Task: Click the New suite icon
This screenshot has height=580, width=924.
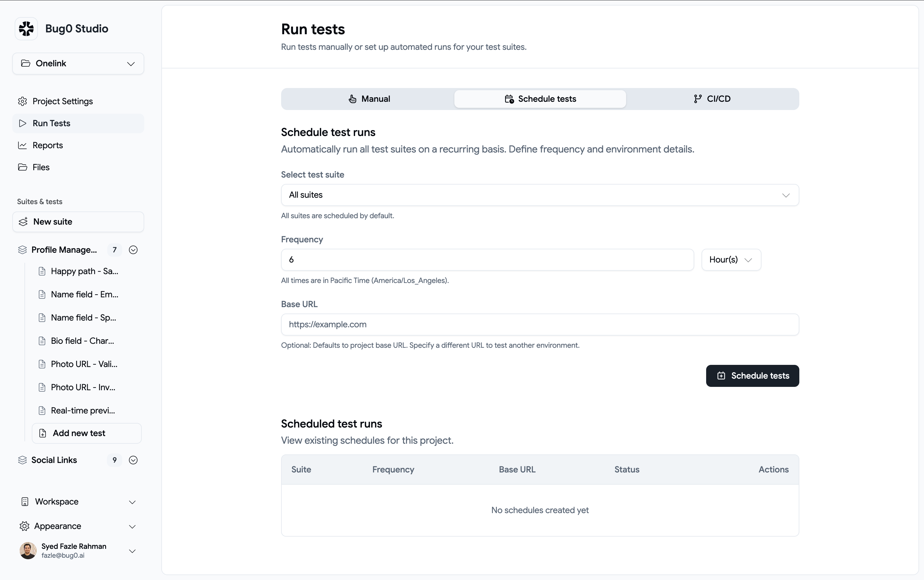Action: (x=24, y=221)
